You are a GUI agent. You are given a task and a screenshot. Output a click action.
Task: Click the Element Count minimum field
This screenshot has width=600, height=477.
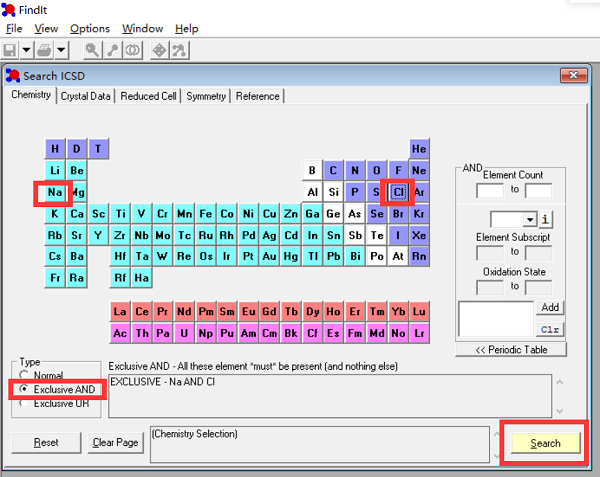tap(490, 190)
